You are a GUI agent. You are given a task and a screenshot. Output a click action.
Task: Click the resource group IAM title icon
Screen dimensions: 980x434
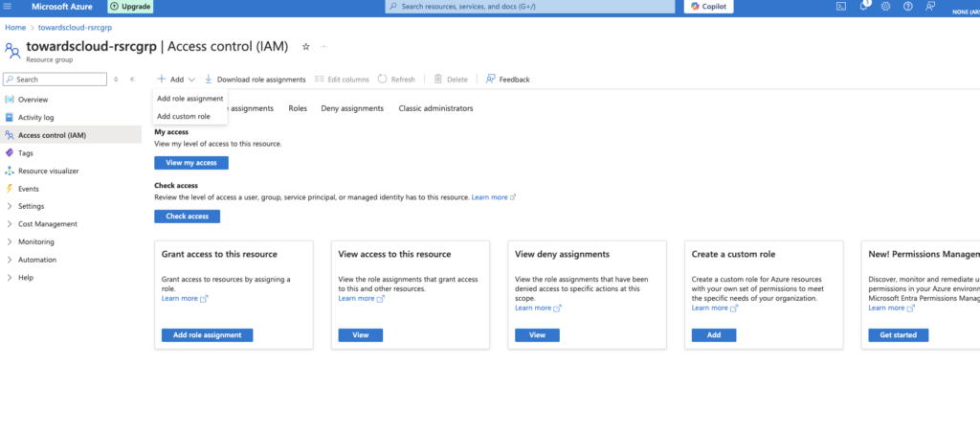pyautogui.click(x=11, y=50)
